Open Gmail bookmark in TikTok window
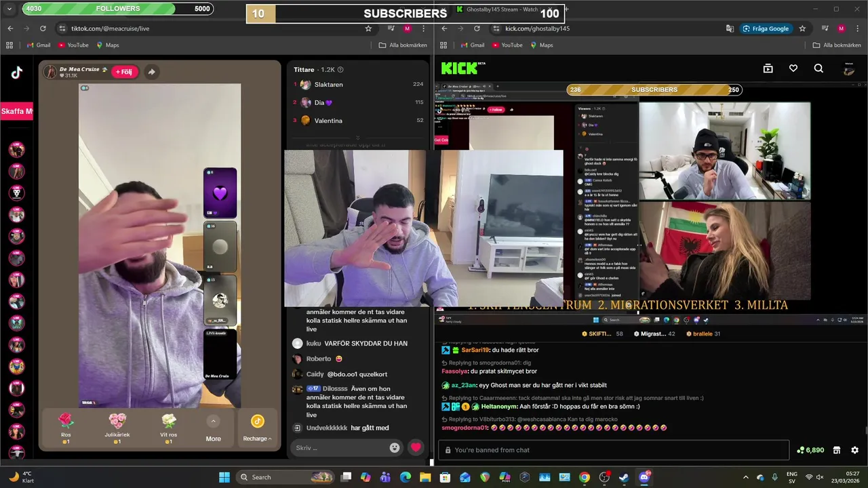The image size is (868, 488). pos(38,45)
